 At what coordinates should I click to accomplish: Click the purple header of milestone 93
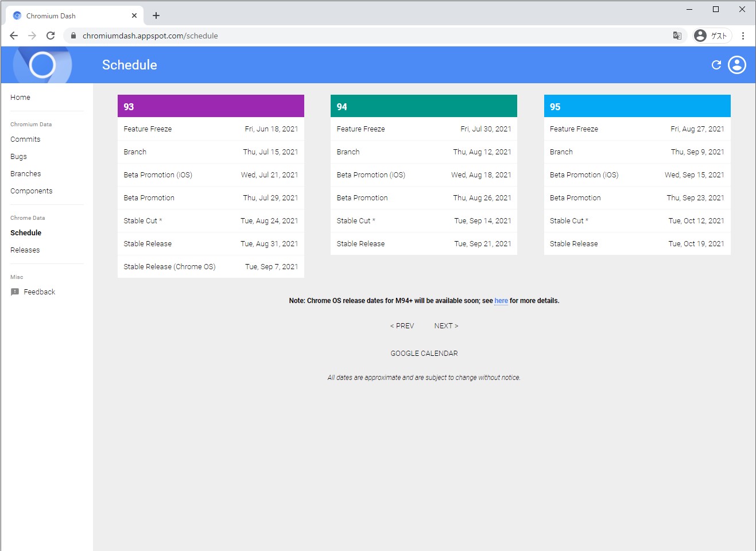(x=211, y=106)
